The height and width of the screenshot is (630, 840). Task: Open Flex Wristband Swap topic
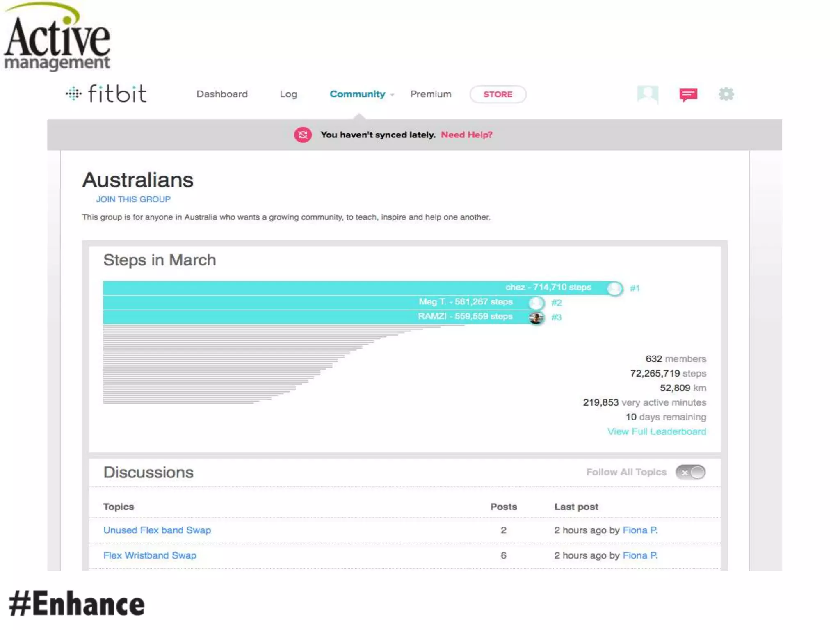pyautogui.click(x=150, y=555)
